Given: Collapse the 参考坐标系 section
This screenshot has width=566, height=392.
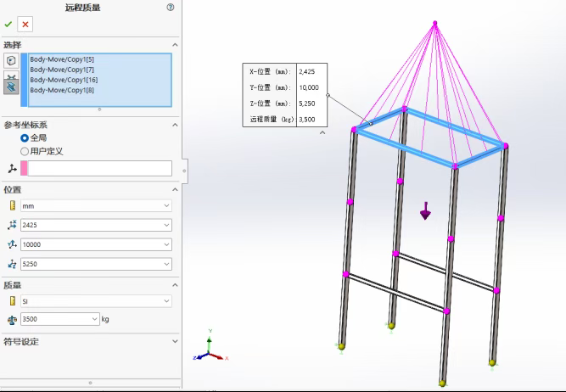Looking at the screenshot, I should [175, 125].
